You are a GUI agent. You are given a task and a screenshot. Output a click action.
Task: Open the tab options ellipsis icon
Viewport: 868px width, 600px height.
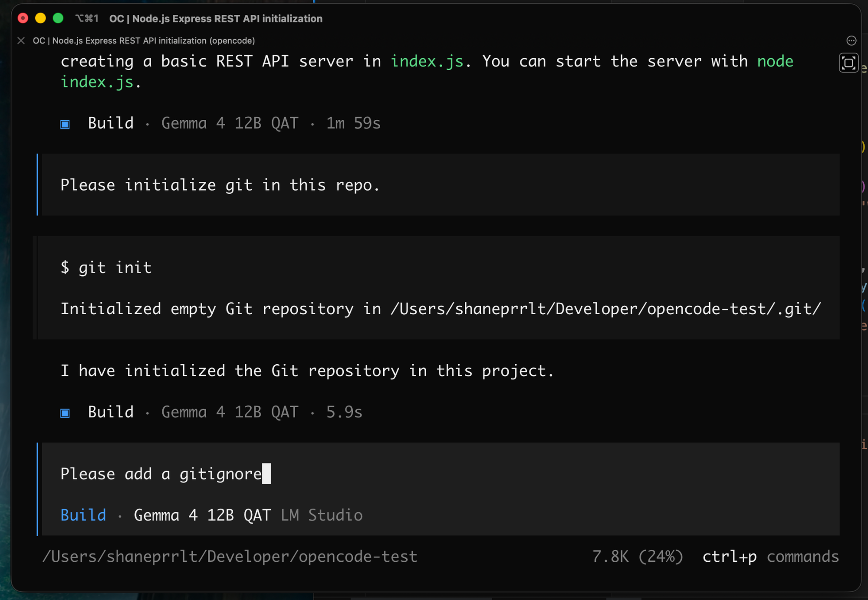click(x=851, y=40)
